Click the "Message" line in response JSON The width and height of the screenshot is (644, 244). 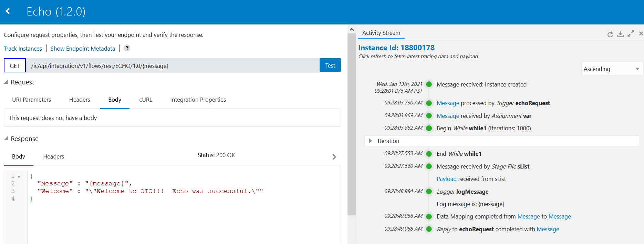click(x=85, y=183)
